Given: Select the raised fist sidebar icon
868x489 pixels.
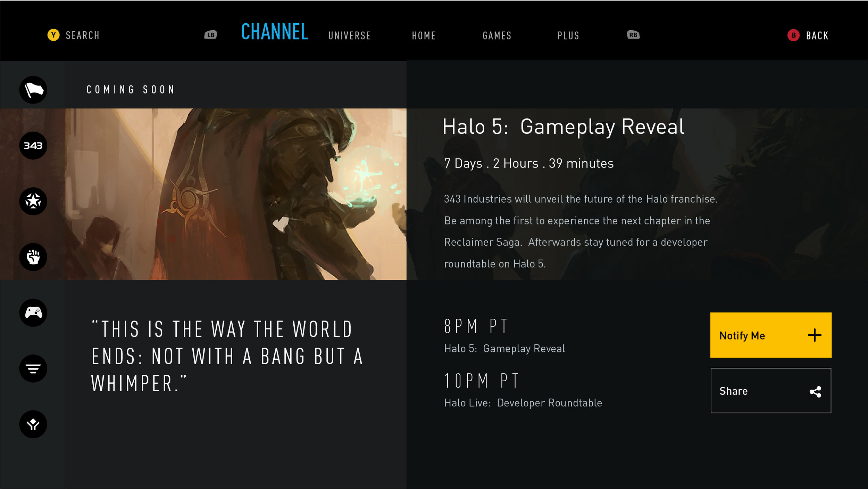Looking at the screenshot, I should pos(33,257).
